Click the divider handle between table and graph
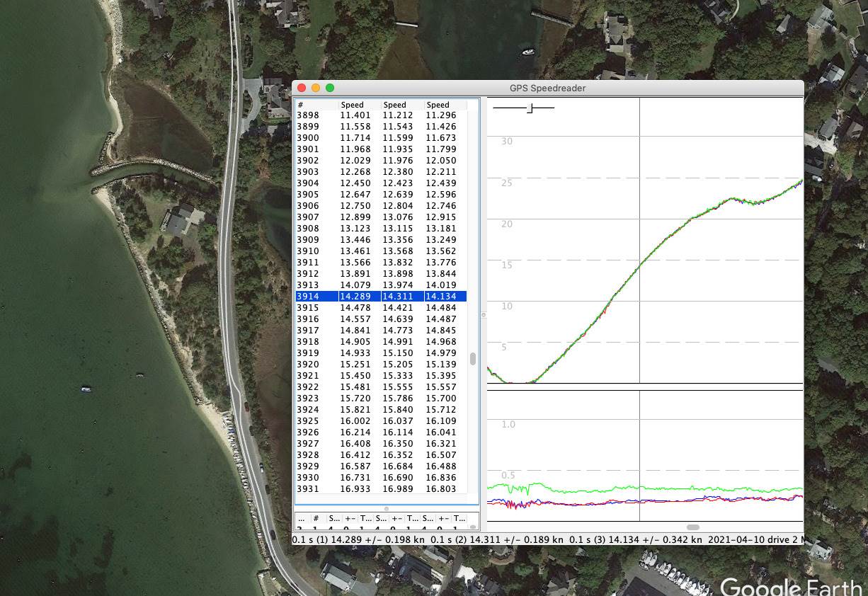Viewport: 868px width, 596px height. pyautogui.click(x=484, y=315)
